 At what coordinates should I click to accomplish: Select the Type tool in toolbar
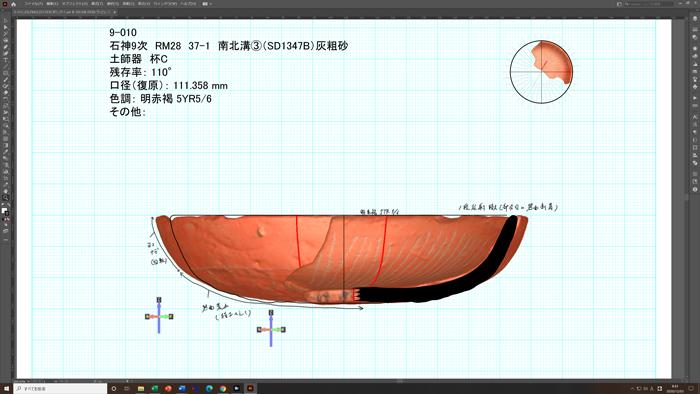(x=6, y=60)
